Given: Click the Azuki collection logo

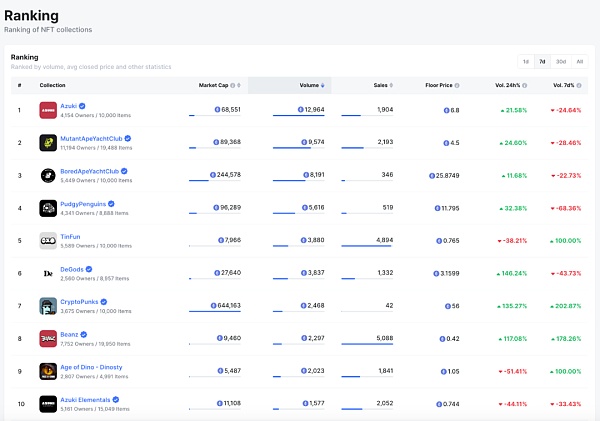Looking at the screenshot, I should tap(48, 110).
